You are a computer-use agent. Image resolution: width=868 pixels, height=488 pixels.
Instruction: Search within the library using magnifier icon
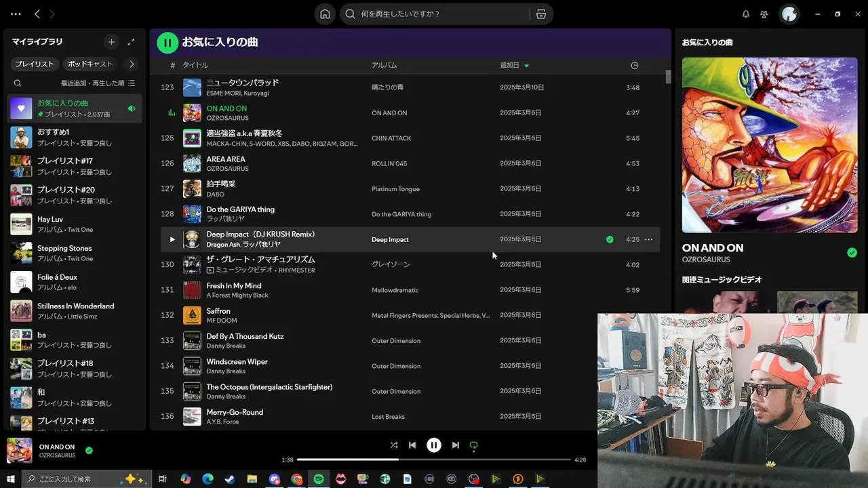[x=18, y=83]
